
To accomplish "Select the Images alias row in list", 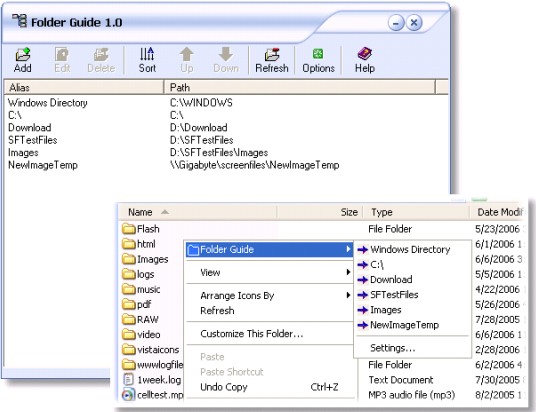I will pyautogui.click(x=23, y=152).
